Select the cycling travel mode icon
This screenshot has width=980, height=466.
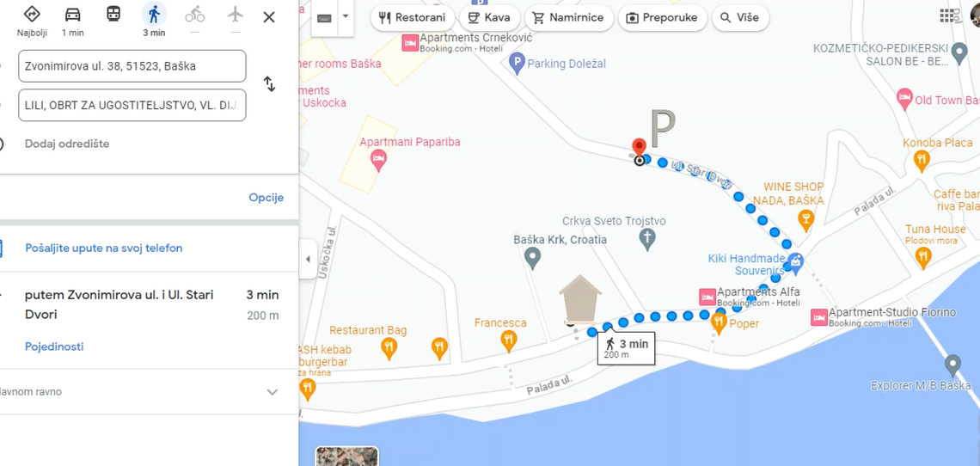(195, 14)
